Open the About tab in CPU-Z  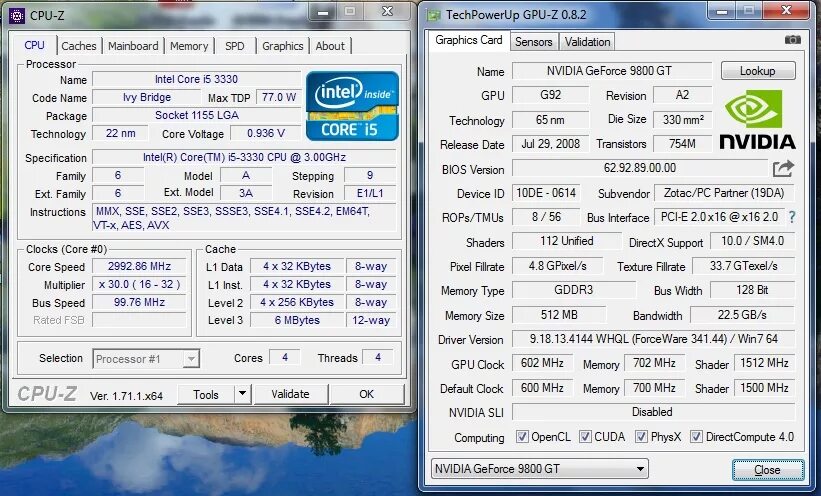click(x=330, y=46)
